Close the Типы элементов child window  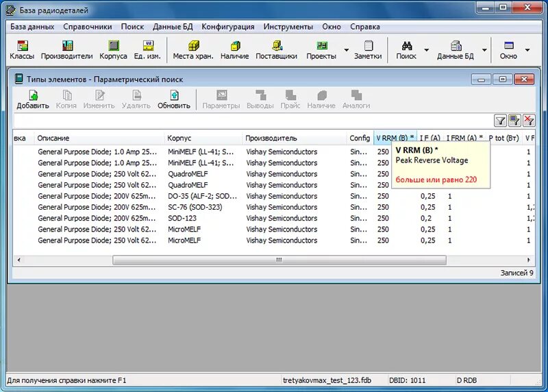tap(524, 79)
